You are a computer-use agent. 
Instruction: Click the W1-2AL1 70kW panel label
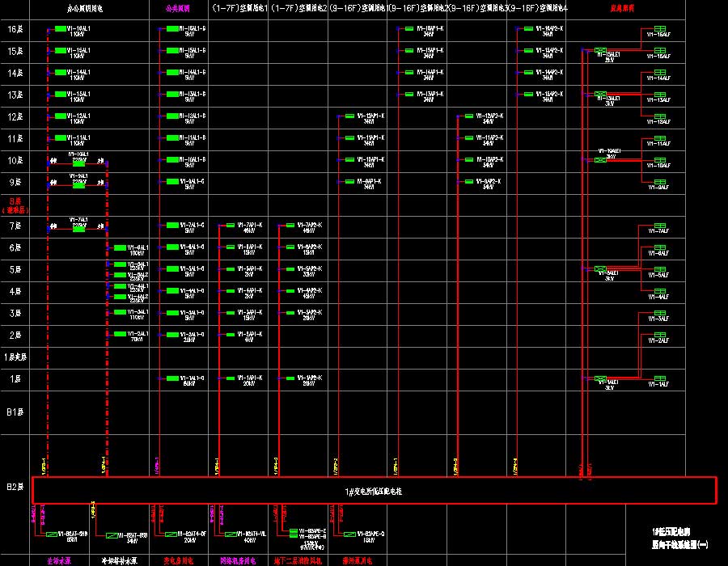(138, 336)
